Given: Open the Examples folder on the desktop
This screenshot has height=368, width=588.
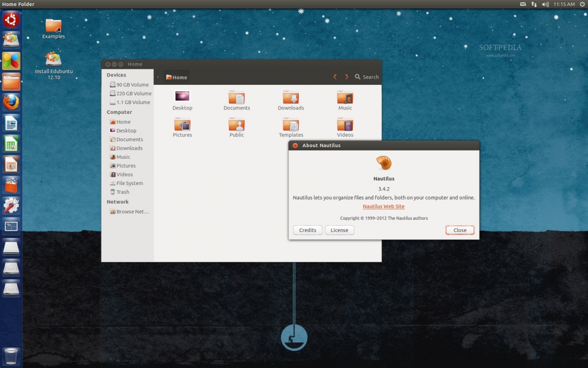Looking at the screenshot, I should point(53,25).
